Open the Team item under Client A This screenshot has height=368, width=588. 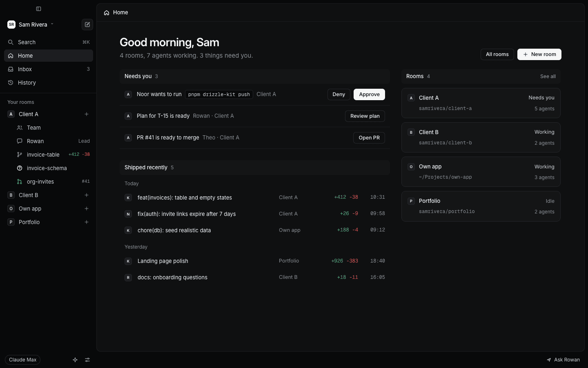click(53, 128)
